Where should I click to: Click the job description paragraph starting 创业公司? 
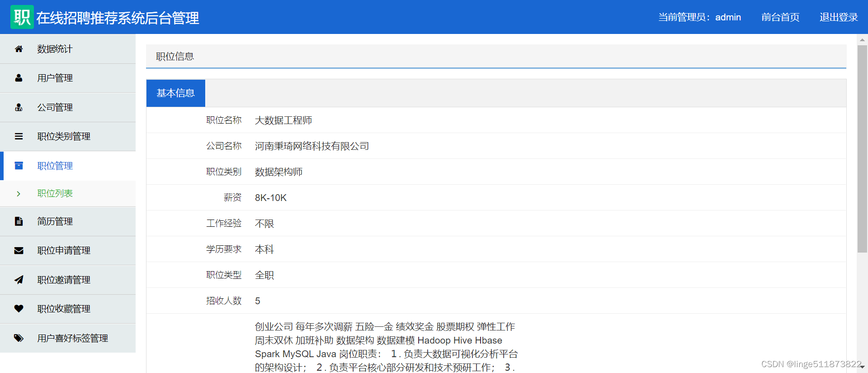pos(387,347)
